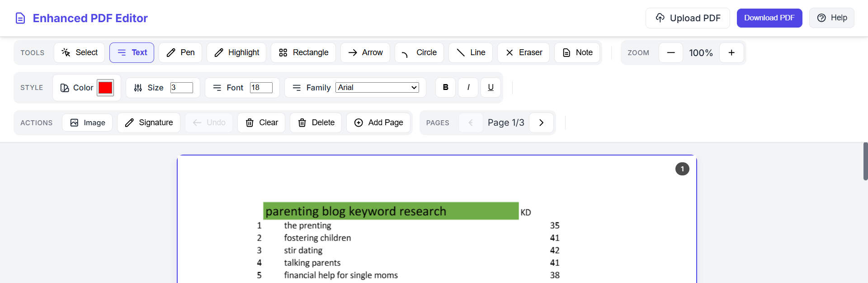Screen dimensions: 868x283
Task: Go to the next page
Action: 541,123
